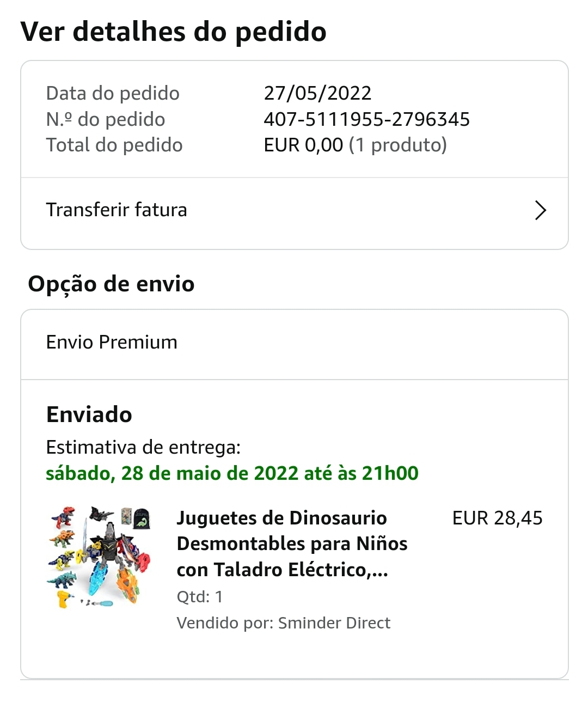Click the EUR 0,00 order total
Viewport: 588px width, 702px height.
click(x=303, y=145)
